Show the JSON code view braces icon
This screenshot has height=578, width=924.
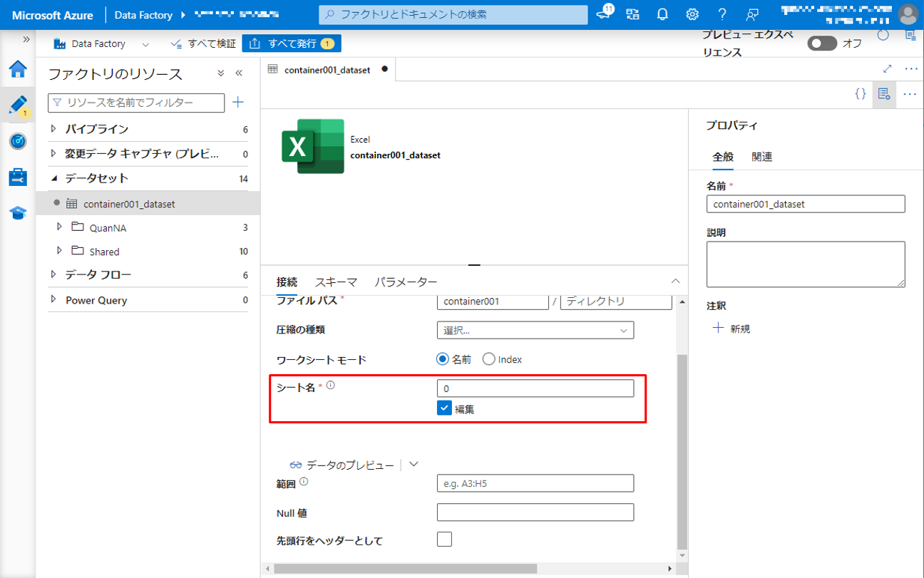[x=861, y=94]
